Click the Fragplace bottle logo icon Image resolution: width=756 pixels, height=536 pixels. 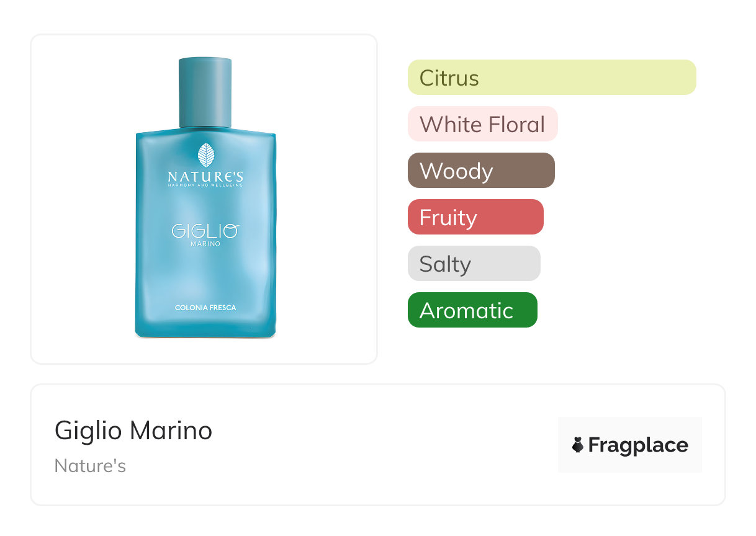click(578, 445)
